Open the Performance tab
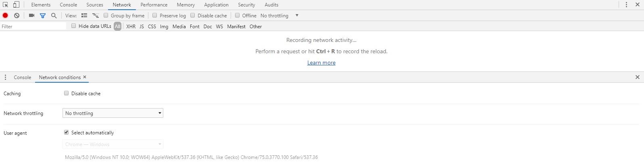644x163 pixels. pyautogui.click(x=154, y=5)
